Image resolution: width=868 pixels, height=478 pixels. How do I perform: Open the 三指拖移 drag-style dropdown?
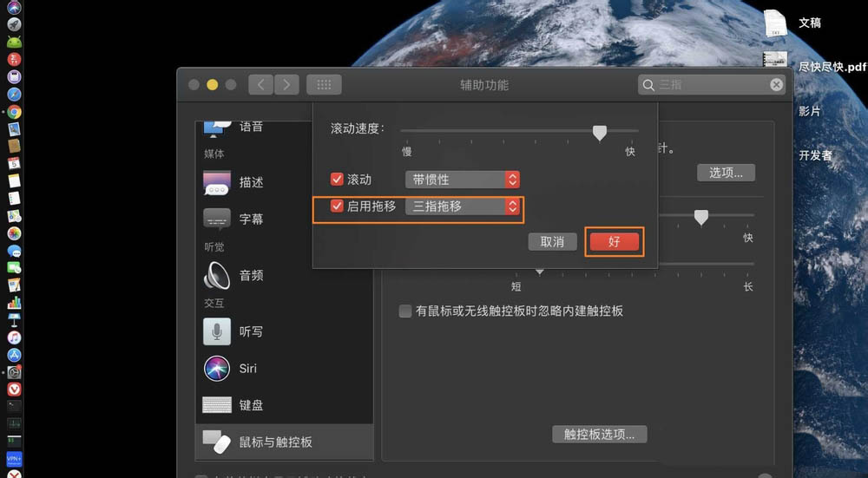point(463,206)
